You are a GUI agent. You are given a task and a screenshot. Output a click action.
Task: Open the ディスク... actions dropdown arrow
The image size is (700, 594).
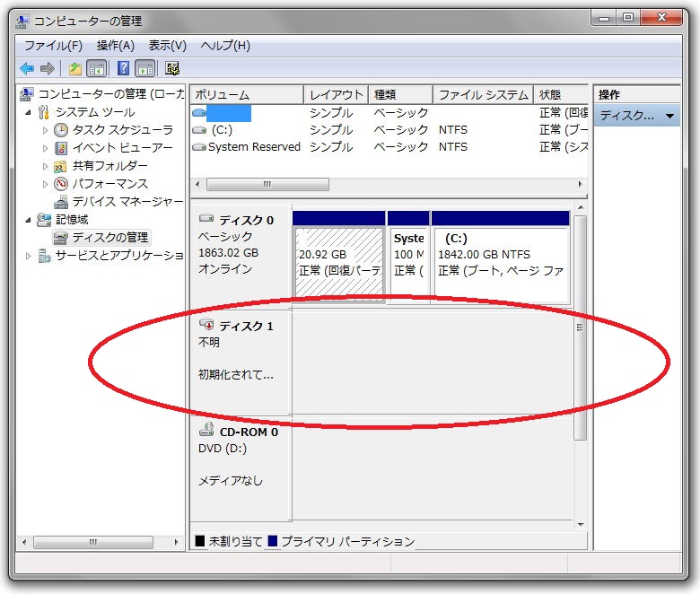click(669, 117)
